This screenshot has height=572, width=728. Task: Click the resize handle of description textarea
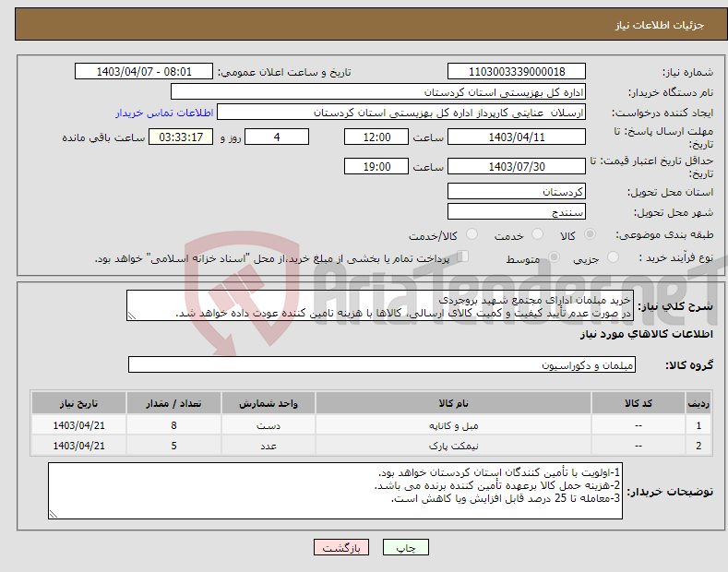[x=132, y=316]
